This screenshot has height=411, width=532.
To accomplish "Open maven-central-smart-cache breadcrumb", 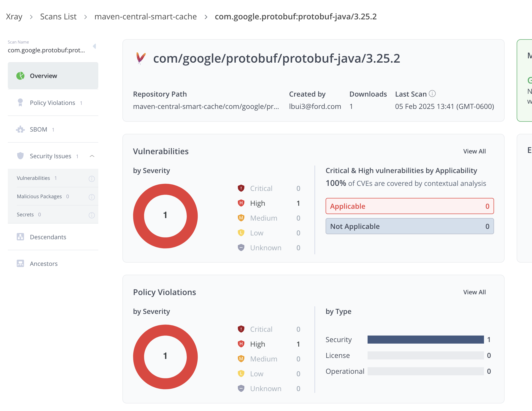I will click(146, 17).
